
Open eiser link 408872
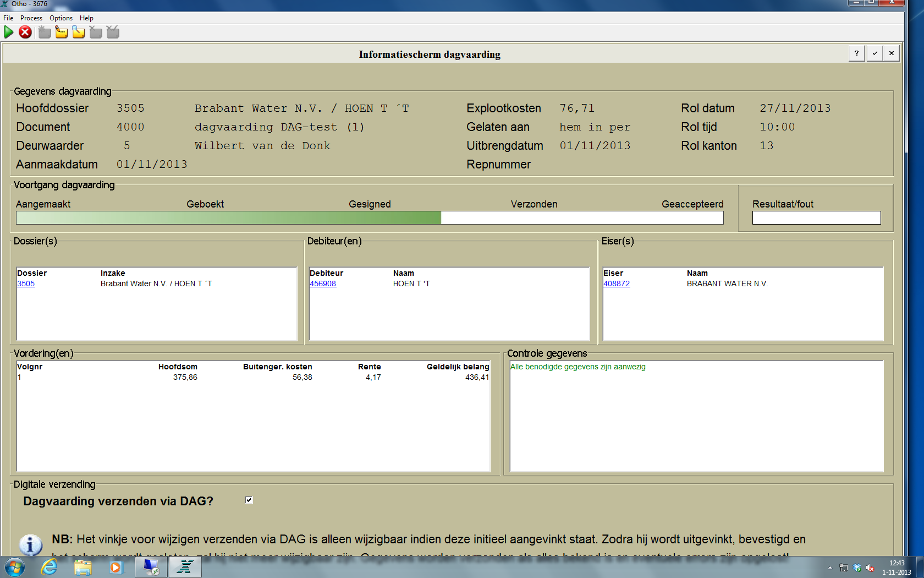click(x=617, y=283)
